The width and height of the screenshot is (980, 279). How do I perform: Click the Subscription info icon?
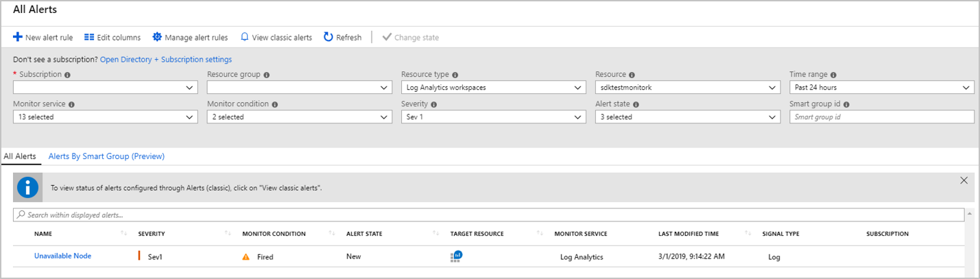tap(67, 75)
